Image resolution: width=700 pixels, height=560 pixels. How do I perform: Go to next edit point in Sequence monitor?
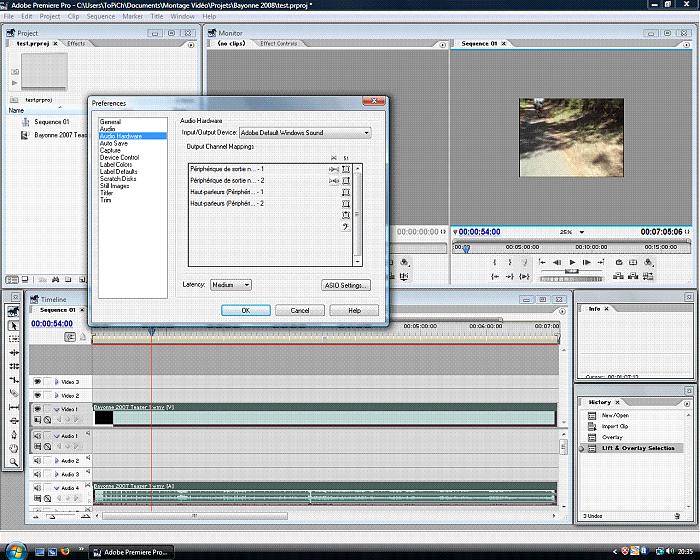(x=601, y=263)
